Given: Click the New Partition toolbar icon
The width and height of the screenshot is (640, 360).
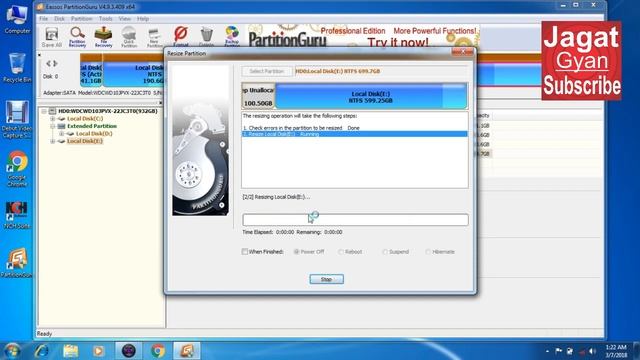Looking at the screenshot, I should [x=154, y=37].
